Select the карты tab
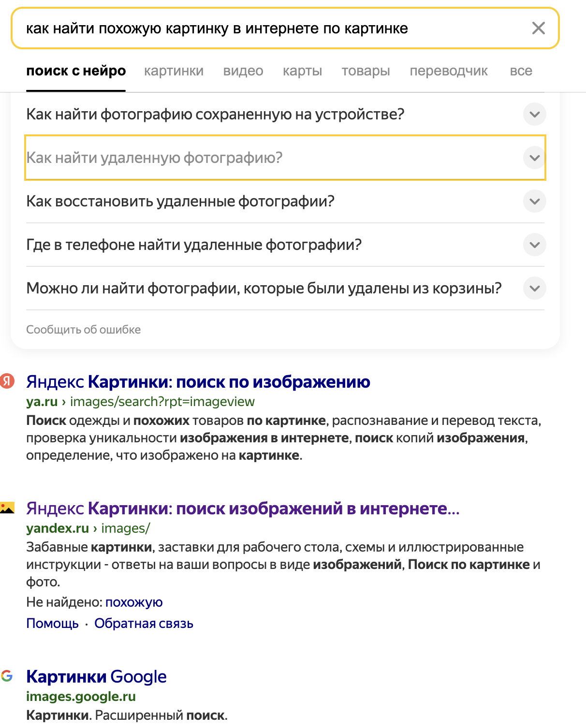 [302, 71]
